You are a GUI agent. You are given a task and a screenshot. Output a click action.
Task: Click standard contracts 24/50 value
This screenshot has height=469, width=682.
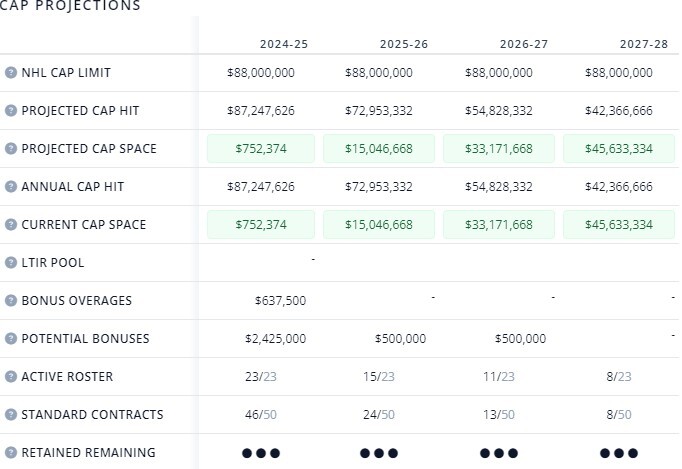point(379,415)
